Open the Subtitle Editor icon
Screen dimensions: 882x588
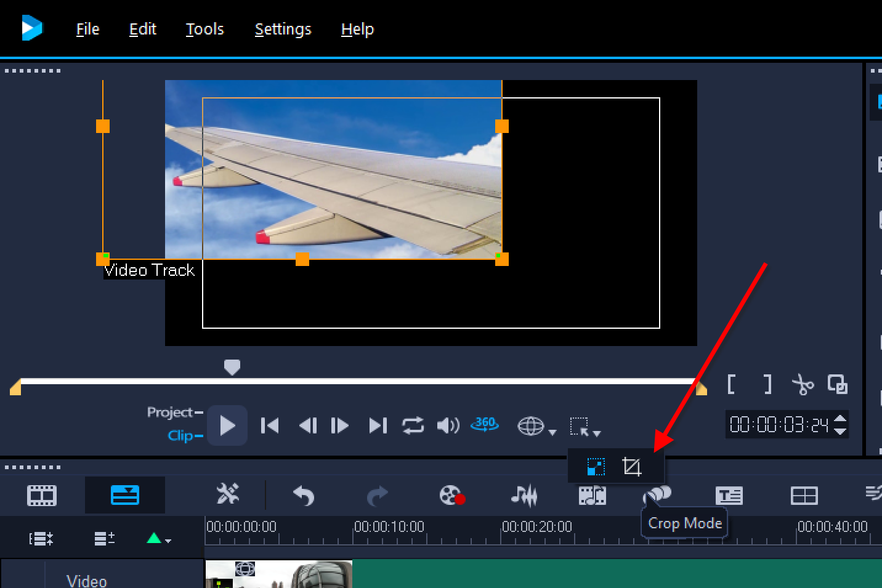tap(729, 496)
